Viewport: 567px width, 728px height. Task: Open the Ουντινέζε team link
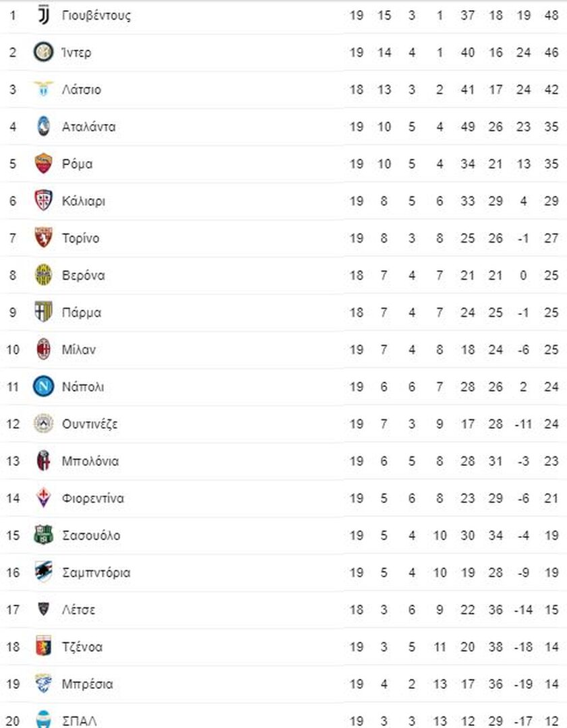tap(90, 424)
